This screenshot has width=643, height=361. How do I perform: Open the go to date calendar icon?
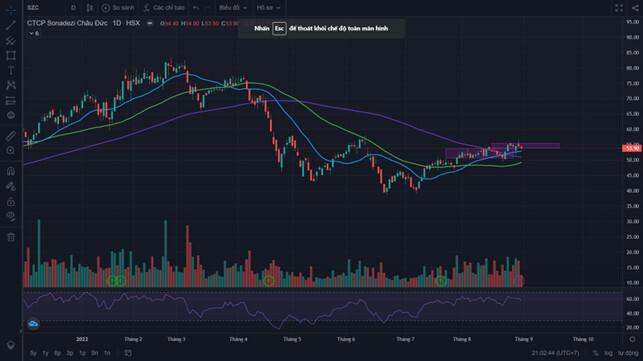click(128, 353)
